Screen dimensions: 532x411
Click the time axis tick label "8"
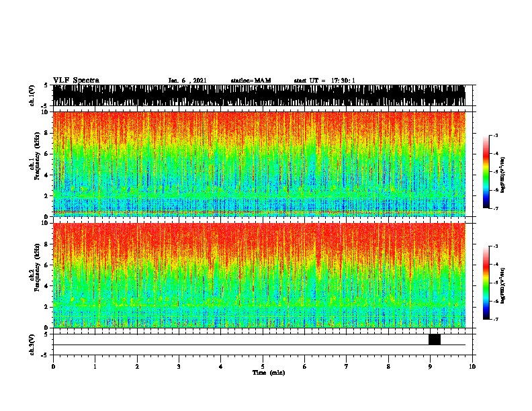pyautogui.click(x=388, y=367)
